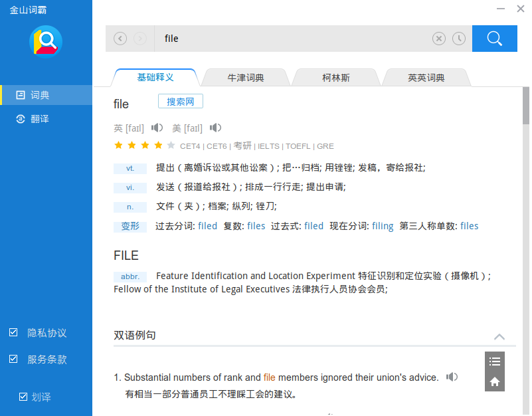Click the FILE abbreviation heading
The width and height of the screenshot is (532, 416).
126,255
